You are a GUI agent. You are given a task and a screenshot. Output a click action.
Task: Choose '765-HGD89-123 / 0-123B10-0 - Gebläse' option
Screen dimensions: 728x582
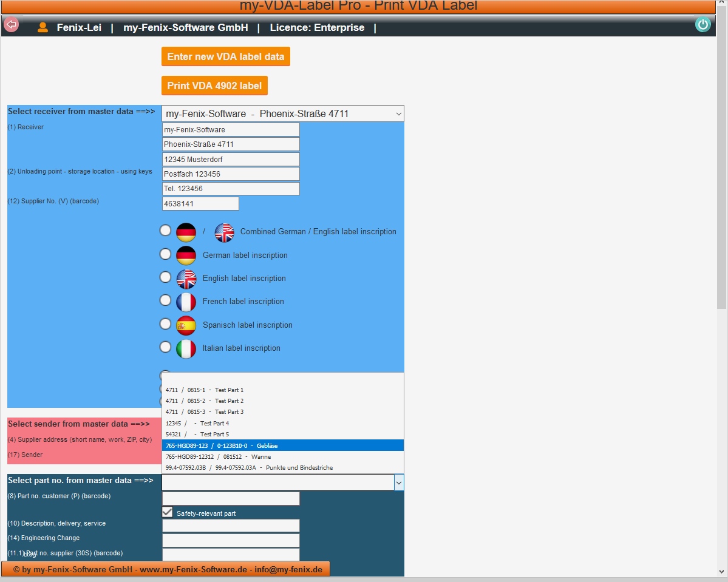pos(283,445)
